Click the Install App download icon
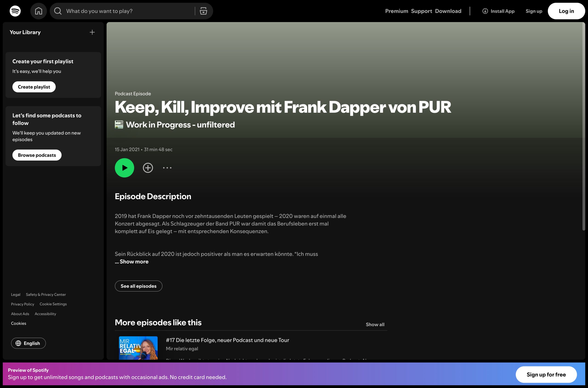 (485, 11)
